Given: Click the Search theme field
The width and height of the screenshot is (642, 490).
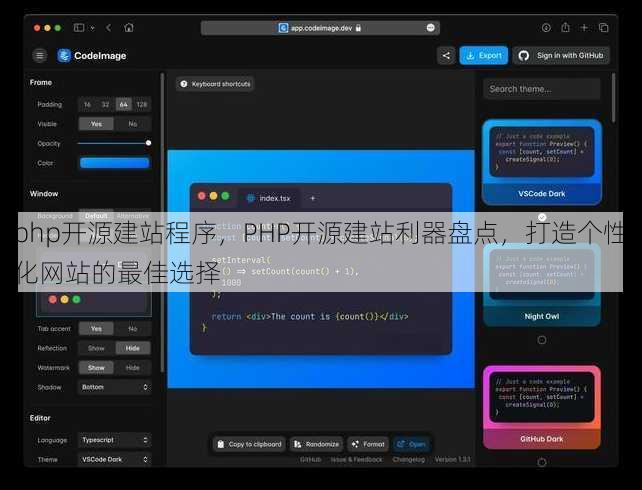Looking at the screenshot, I should pos(542,89).
